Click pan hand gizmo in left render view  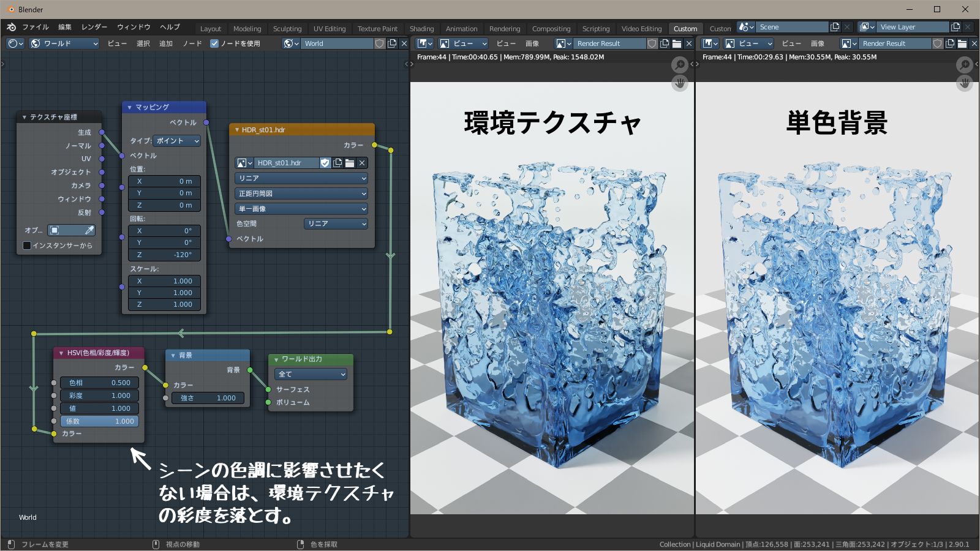679,83
